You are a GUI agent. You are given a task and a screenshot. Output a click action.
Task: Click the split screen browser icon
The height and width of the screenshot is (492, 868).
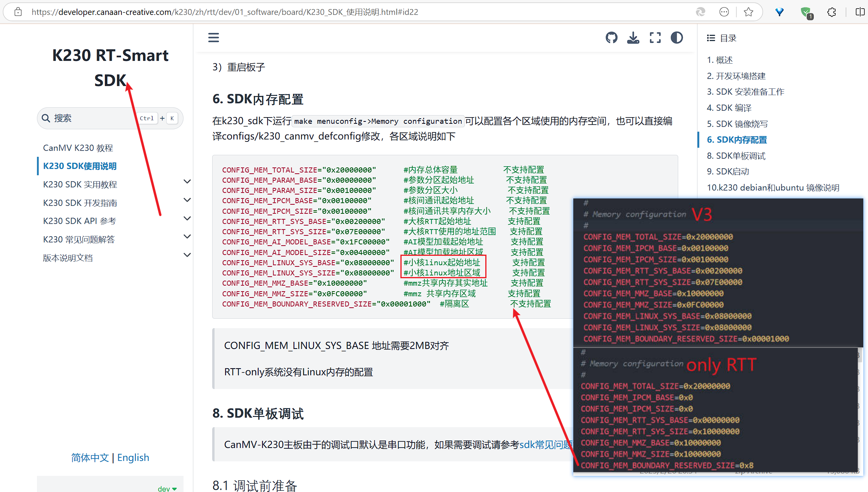point(859,12)
